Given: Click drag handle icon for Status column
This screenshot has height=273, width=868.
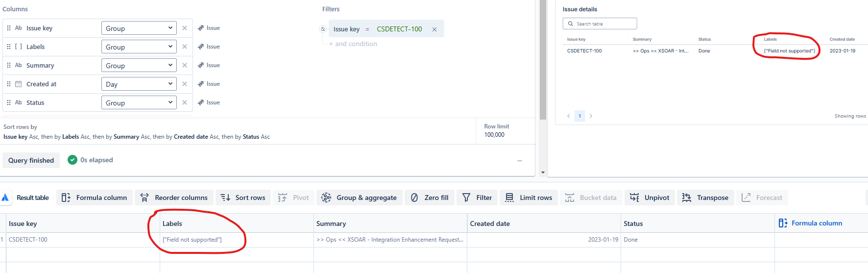Looking at the screenshot, I should 9,102.
